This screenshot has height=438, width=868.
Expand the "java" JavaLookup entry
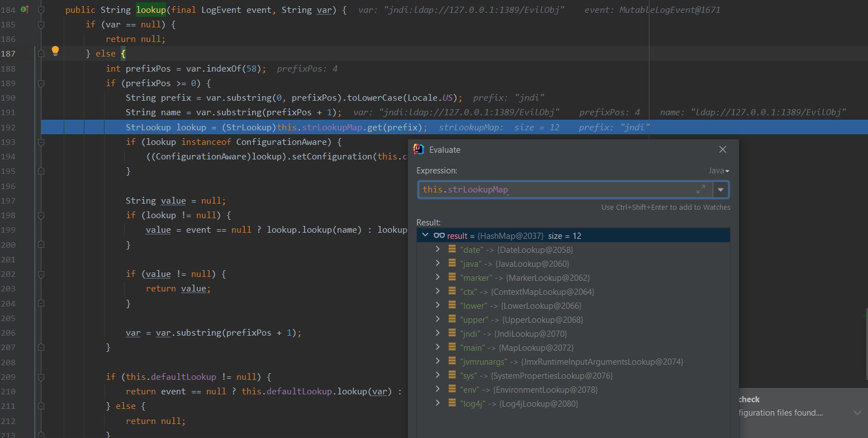click(x=438, y=263)
